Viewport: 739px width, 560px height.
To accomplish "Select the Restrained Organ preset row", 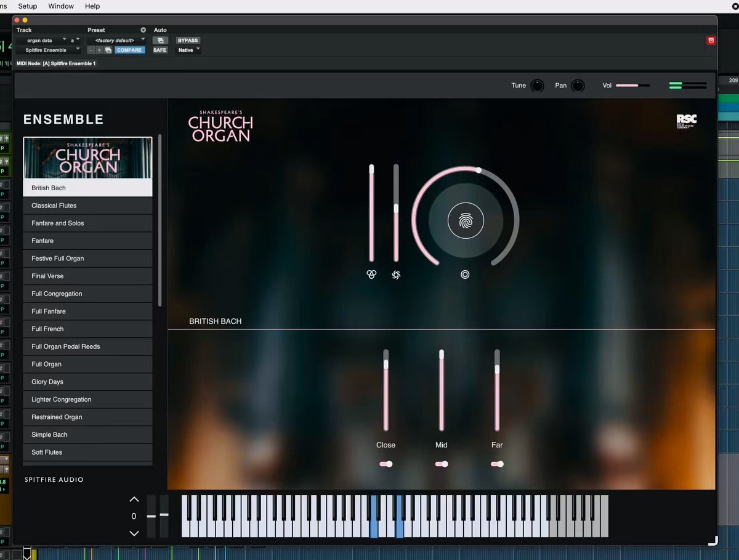I will (87, 417).
